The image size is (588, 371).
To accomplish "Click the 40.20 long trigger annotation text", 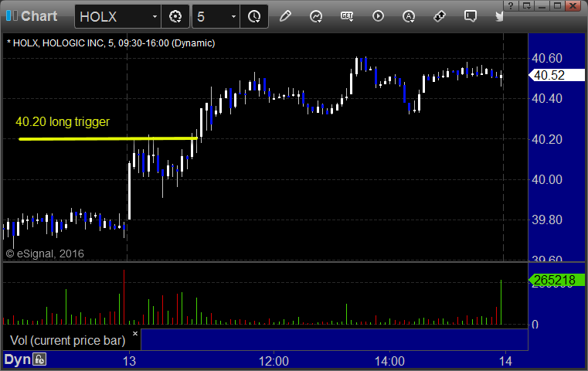I will tap(63, 121).
